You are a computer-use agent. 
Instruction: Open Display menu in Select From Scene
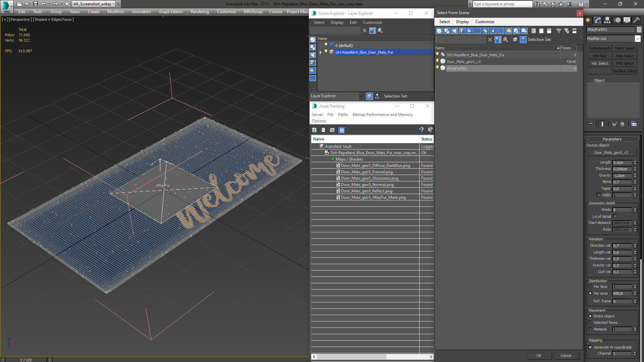[x=462, y=22]
